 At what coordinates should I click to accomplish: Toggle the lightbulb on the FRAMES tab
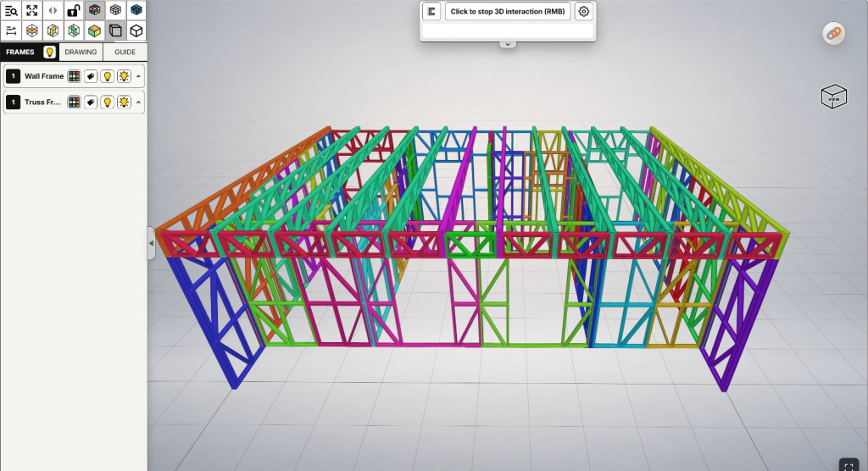49,52
